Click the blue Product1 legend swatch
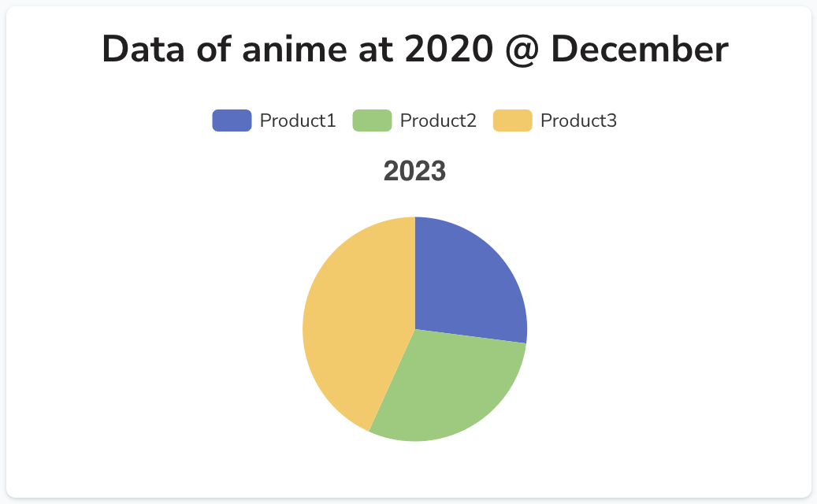Screen dimensions: 817x504 coord(232,120)
